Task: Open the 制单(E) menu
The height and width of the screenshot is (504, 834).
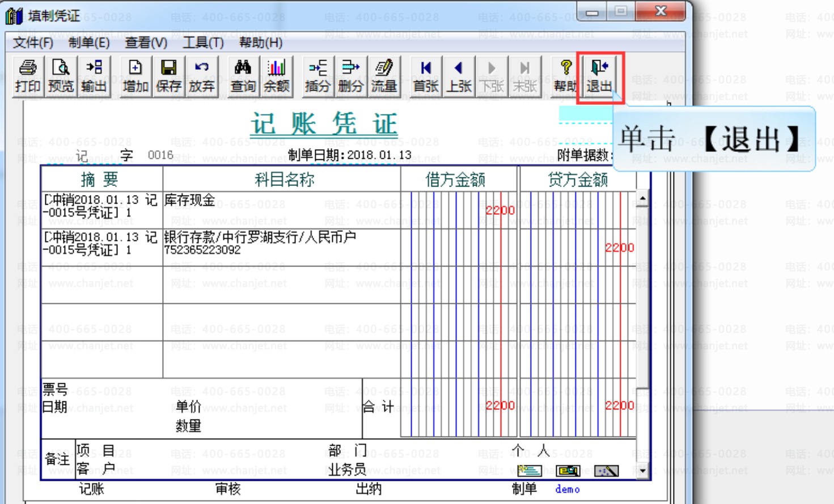Action: pyautogui.click(x=88, y=43)
